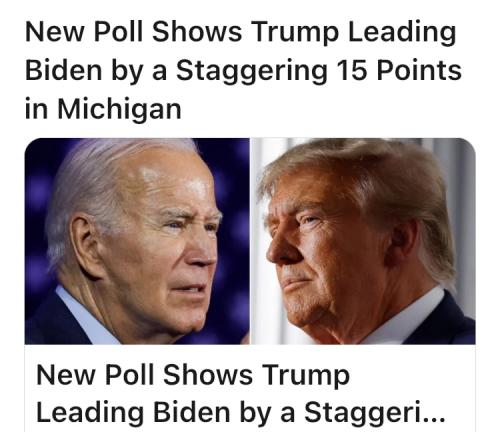The image size is (500, 432).
Task: Click the left photo with purple background
Action: pos(137,241)
